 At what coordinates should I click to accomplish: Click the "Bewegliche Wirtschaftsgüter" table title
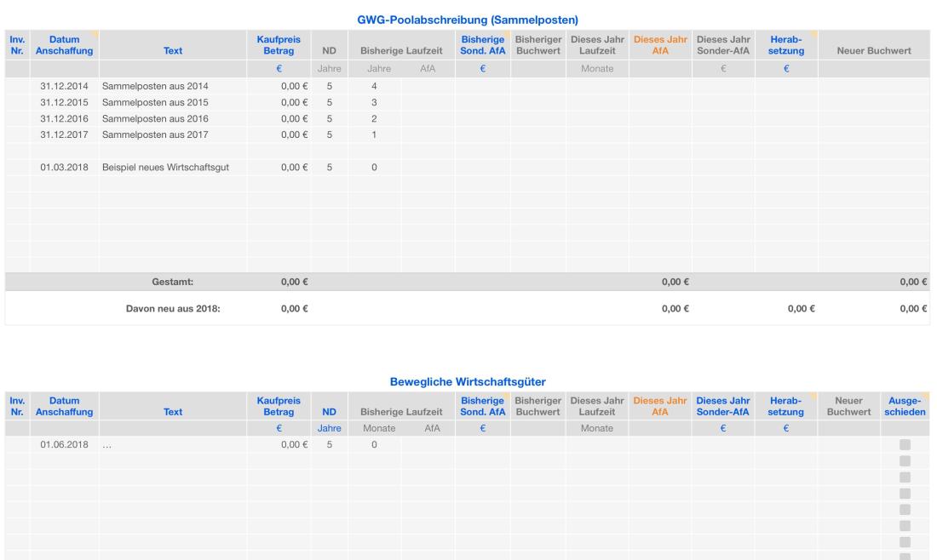[x=468, y=380]
